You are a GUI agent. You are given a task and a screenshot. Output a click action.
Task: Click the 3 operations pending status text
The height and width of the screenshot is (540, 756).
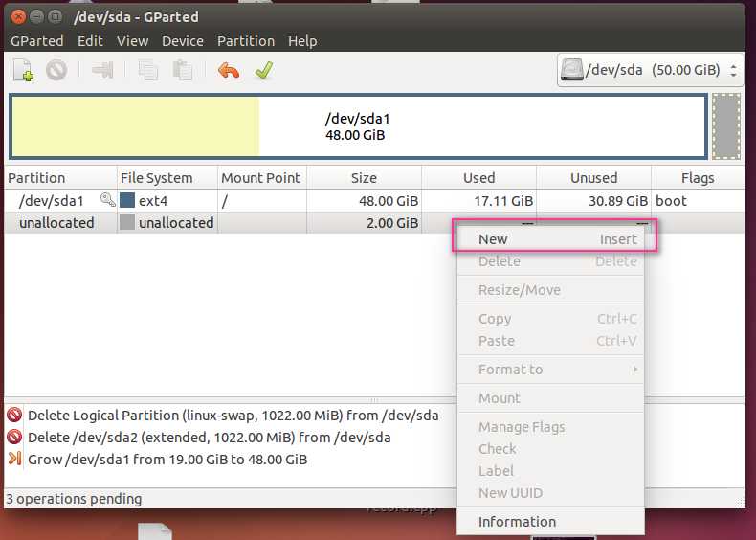click(x=74, y=499)
